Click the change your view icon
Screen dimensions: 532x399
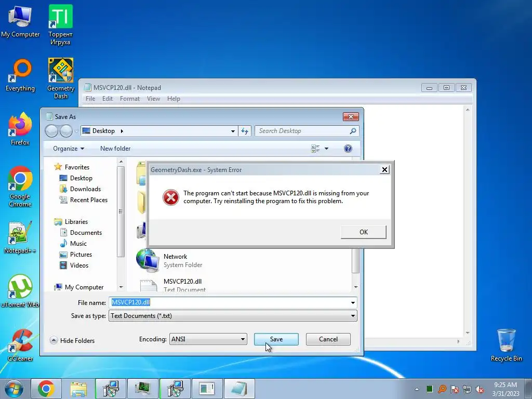[315, 149]
